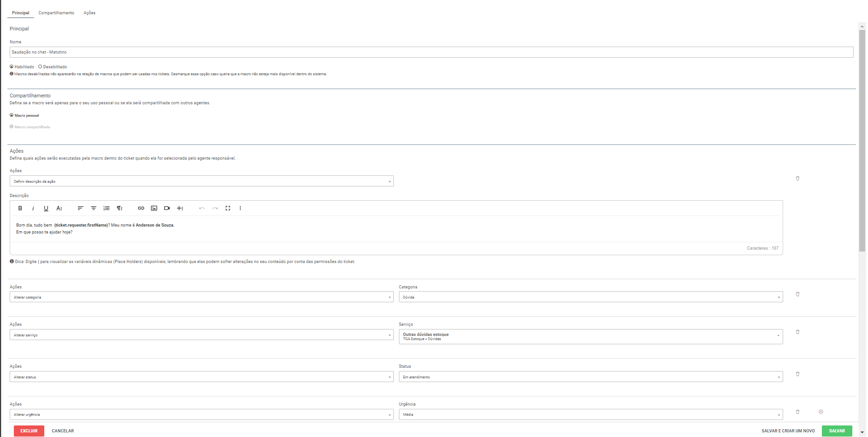
Task: Switch to the Compartilhamento tab
Action: click(56, 13)
